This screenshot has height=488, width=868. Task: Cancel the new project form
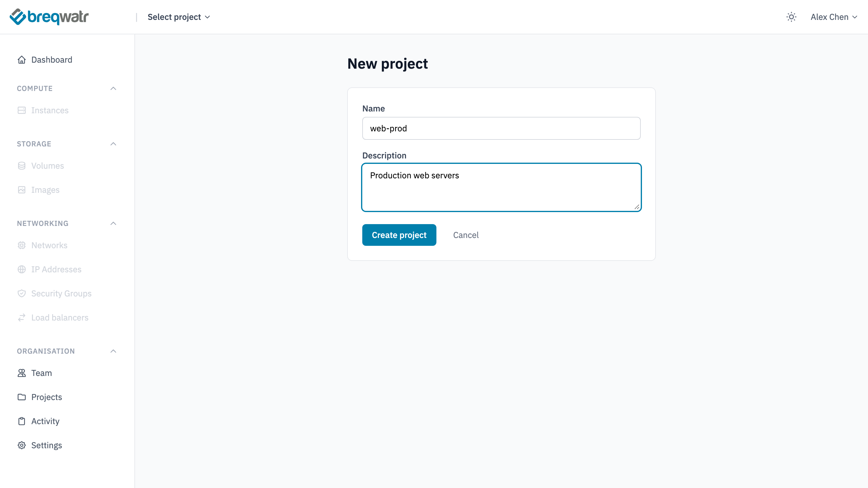466,235
